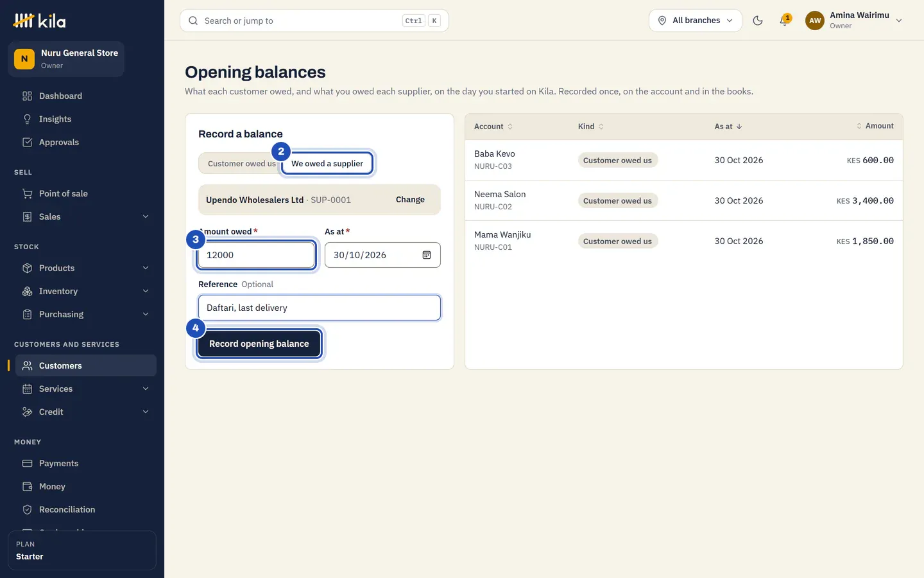Select the 'We owed a supplier' toggle option
Image resolution: width=924 pixels, height=578 pixels.
327,164
